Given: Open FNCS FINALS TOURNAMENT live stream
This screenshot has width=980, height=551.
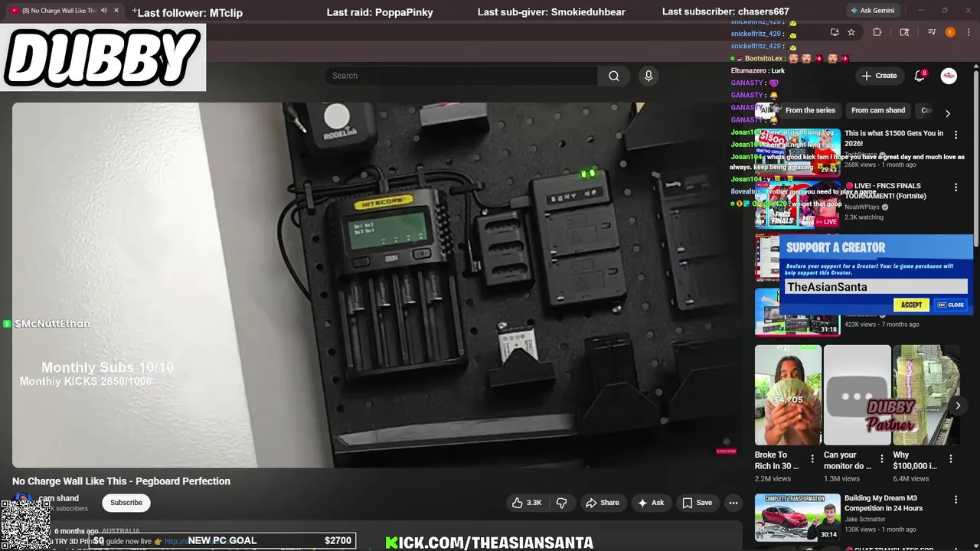Looking at the screenshot, I should tap(886, 191).
